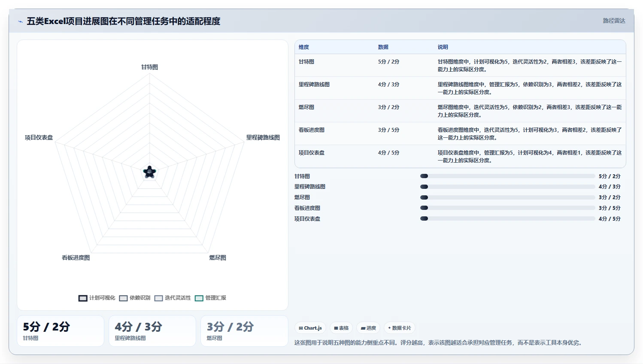Toggle the 依赖识别 legend item
643x364 pixels.
tap(135, 298)
